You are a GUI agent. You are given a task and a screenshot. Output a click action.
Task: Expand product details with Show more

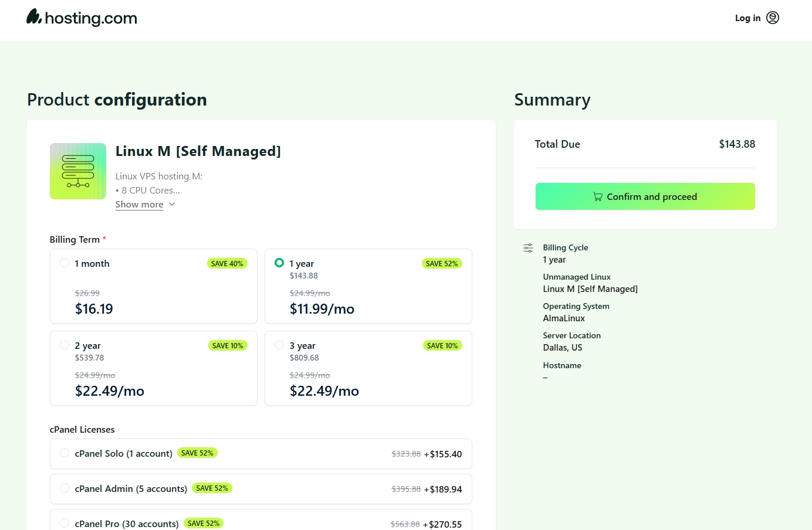(x=139, y=205)
